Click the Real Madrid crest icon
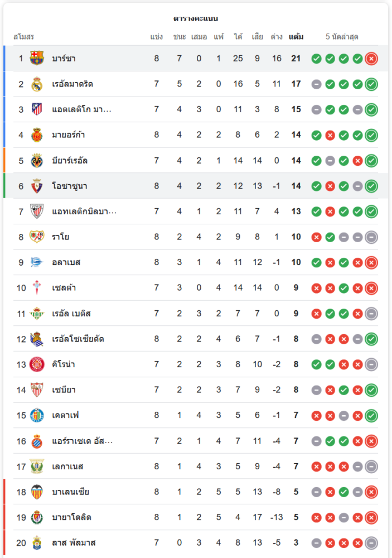This screenshot has height=558, width=392. pyautogui.click(x=37, y=84)
